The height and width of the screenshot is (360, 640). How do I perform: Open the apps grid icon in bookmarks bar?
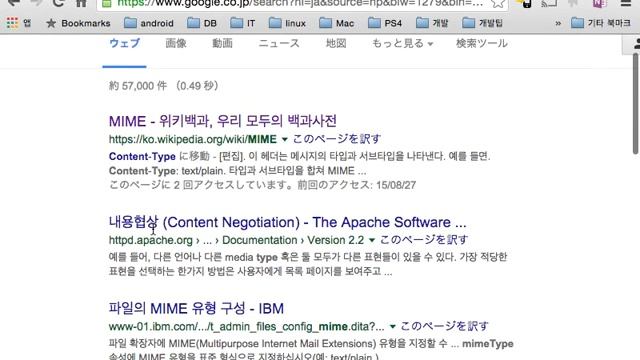click(12, 23)
